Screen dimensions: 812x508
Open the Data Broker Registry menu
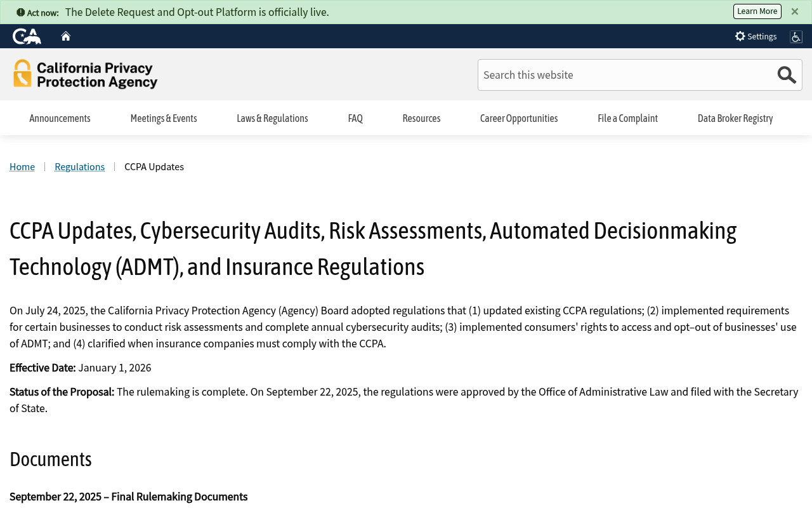coord(735,118)
